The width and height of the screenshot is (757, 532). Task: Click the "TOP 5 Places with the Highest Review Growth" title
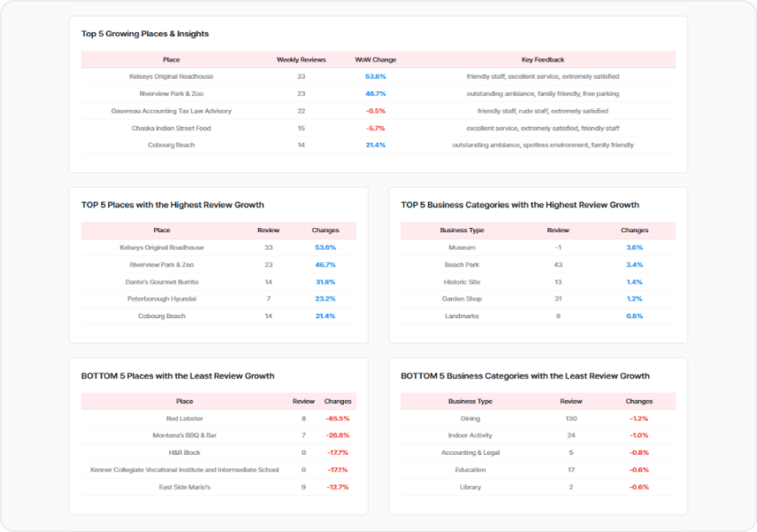click(173, 205)
